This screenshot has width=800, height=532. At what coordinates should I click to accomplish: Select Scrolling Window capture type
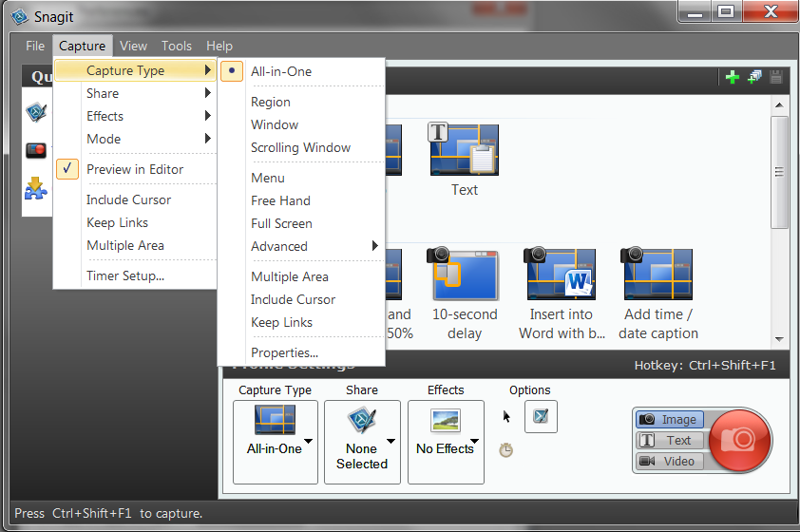pyautogui.click(x=301, y=147)
